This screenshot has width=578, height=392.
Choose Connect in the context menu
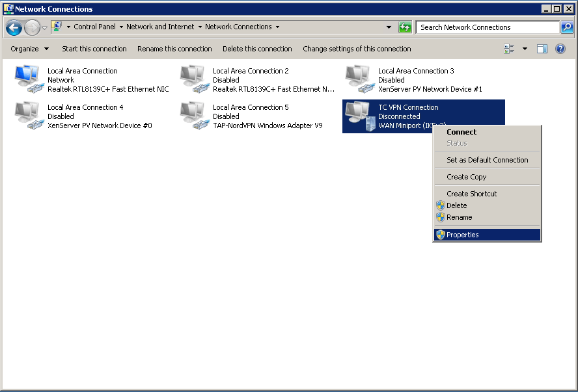[x=461, y=132]
